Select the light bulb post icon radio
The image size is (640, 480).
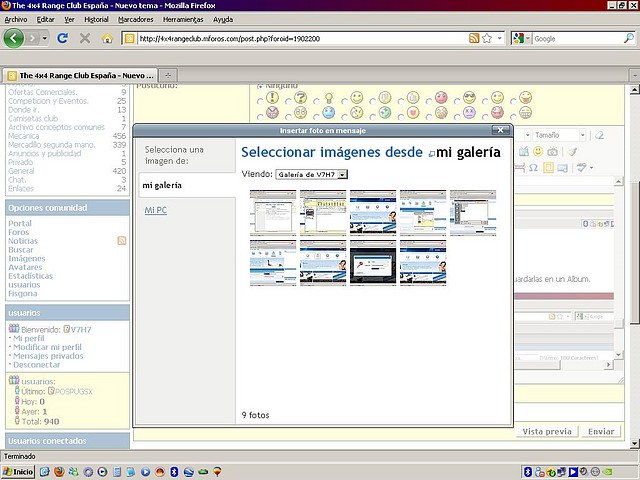316,101
